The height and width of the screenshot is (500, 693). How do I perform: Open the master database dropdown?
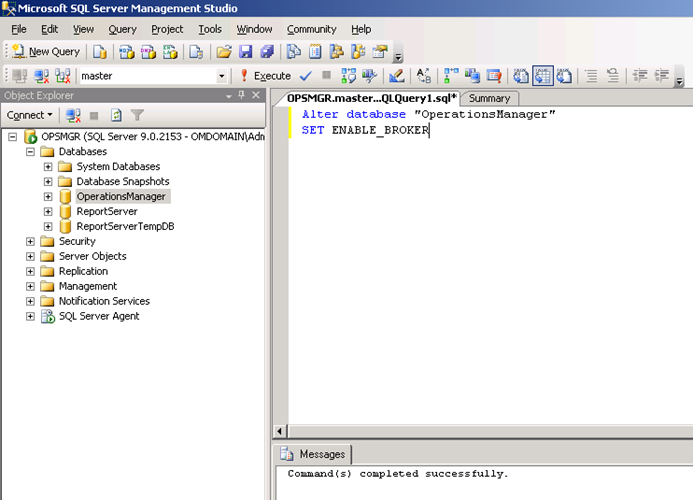tap(221, 76)
